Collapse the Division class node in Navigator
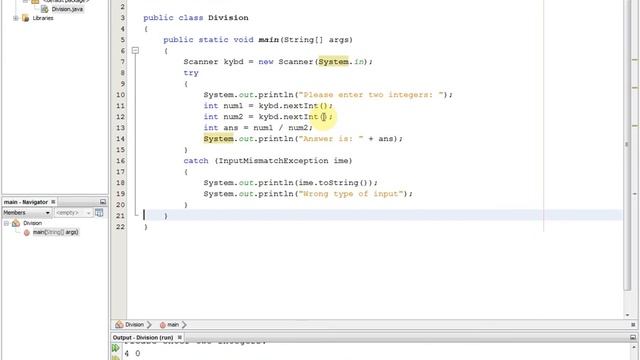640x360 pixels. pyautogui.click(x=7, y=223)
